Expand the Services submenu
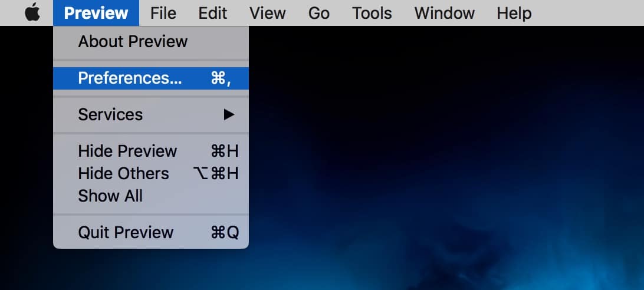 (x=110, y=114)
